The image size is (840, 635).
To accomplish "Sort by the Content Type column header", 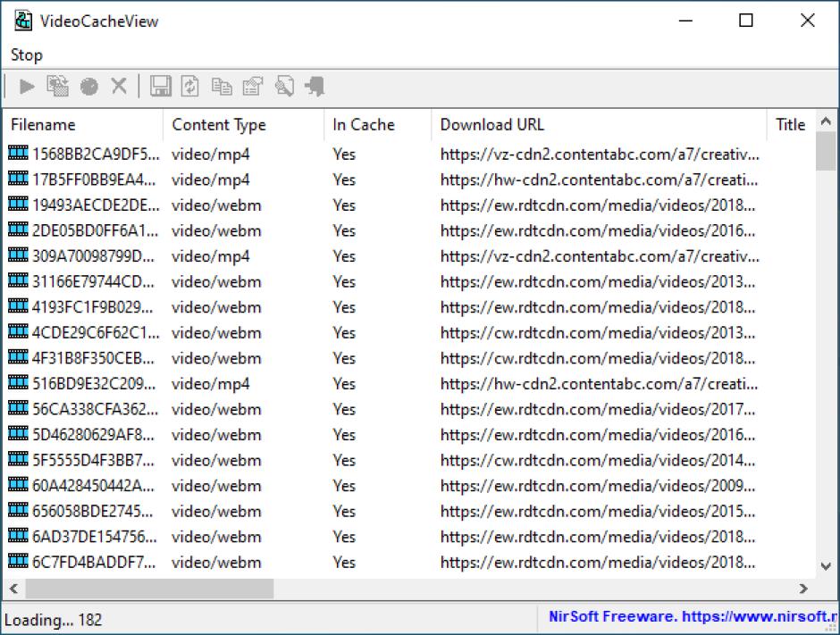I will (x=244, y=125).
